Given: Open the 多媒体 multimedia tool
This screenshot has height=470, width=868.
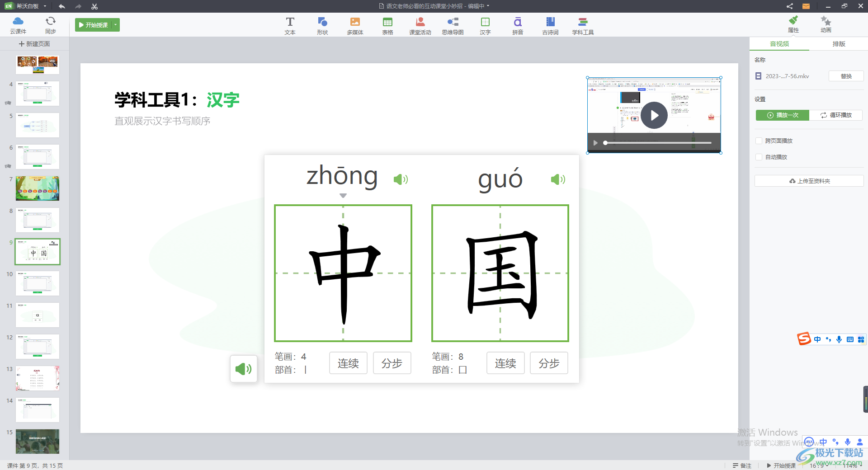Looking at the screenshot, I should click(355, 26).
